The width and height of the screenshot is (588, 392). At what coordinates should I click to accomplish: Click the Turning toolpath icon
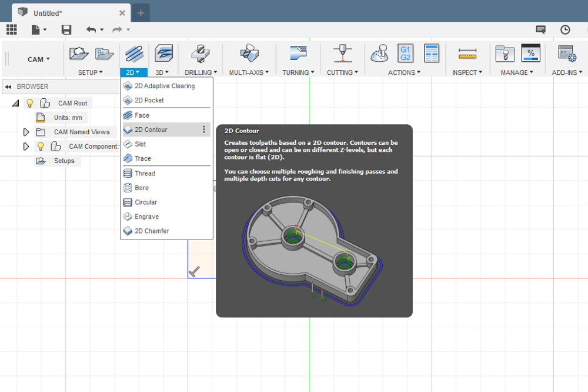(298, 54)
